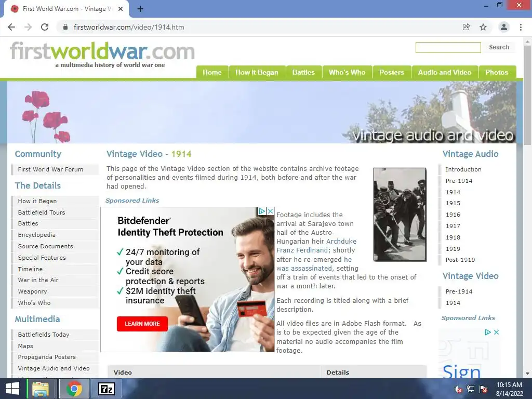
Task: Open Windows Start menu
Action: [x=12, y=389]
